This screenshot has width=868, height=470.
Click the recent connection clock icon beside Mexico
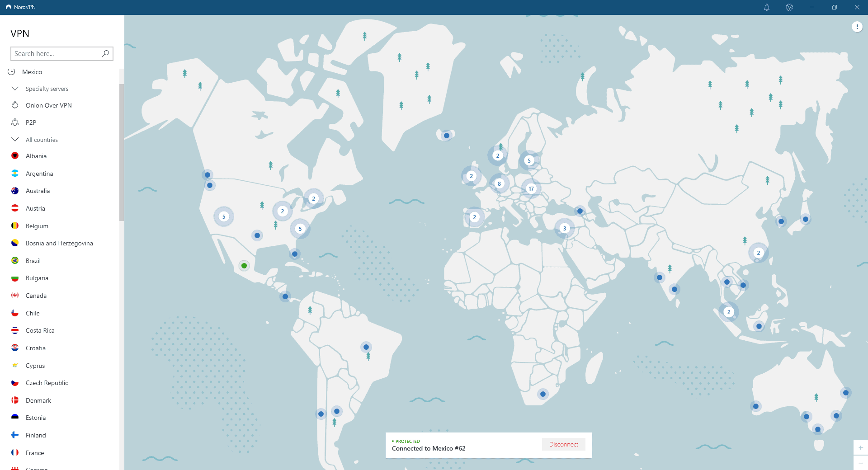coord(12,71)
